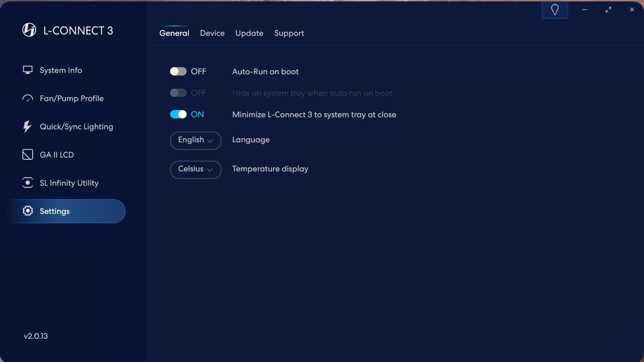
Task: Maximize the L-Connect window
Action: point(608,10)
